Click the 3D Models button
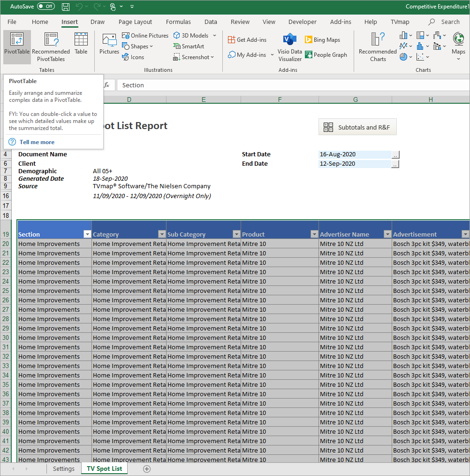This screenshot has height=476, width=470. pos(191,36)
